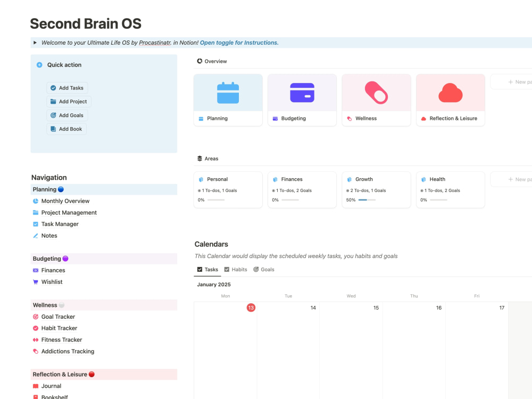This screenshot has height=399, width=532.
Task: Click the Monthly Overview pie chart icon
Action: pyautogui.click(x=36, y=201)
